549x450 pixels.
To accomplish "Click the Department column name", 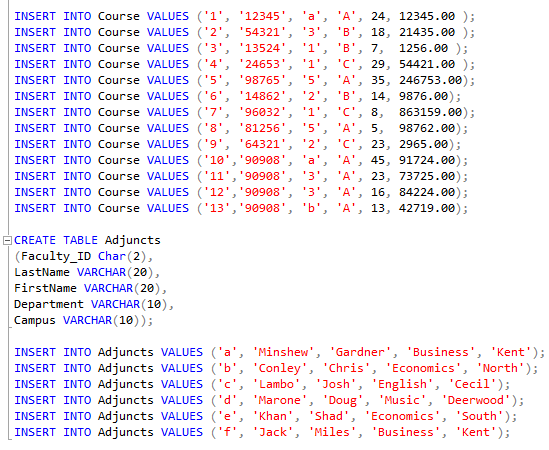I will click(49, 304).
